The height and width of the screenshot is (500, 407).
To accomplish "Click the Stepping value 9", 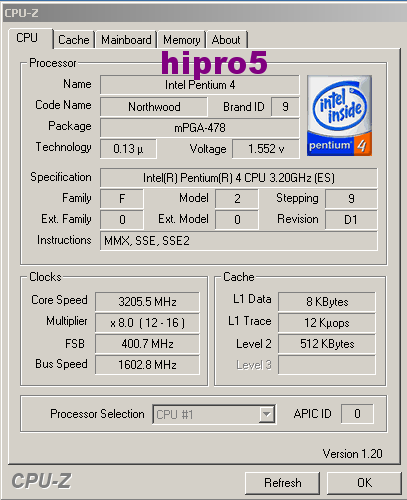I will pyautogui.click(x=351, y=199).
